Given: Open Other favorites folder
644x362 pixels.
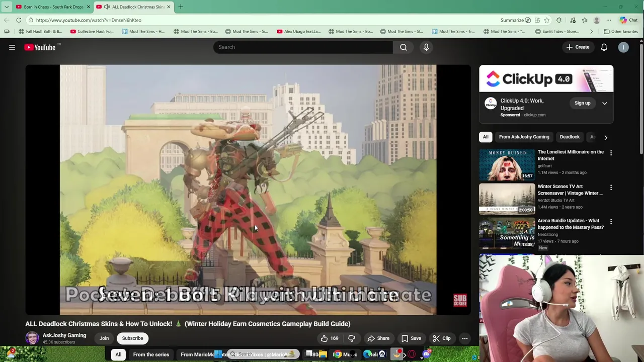Looking at the screenshot, I should pyautogui.click(x=621, y=31).
